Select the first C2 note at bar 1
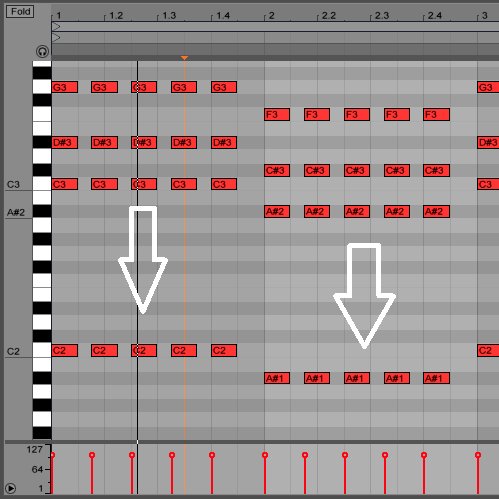This screenshot has height=499, width=499. tap(65, 351)
